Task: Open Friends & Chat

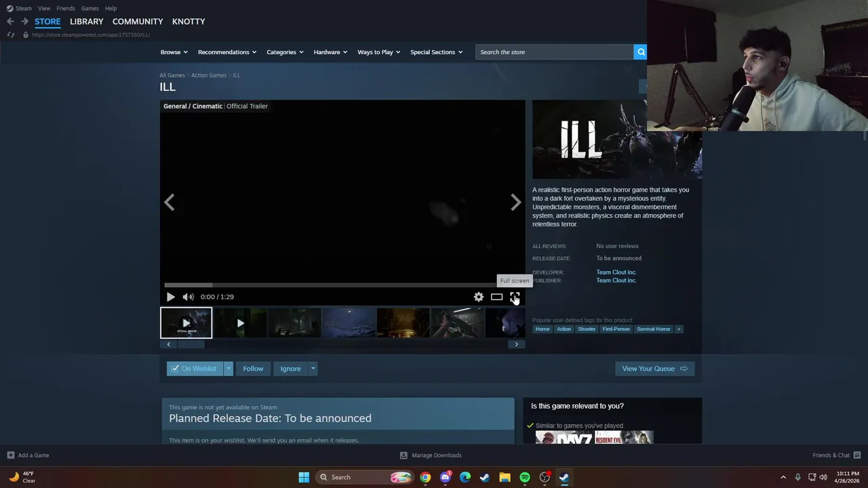Action: click(837, 455)
